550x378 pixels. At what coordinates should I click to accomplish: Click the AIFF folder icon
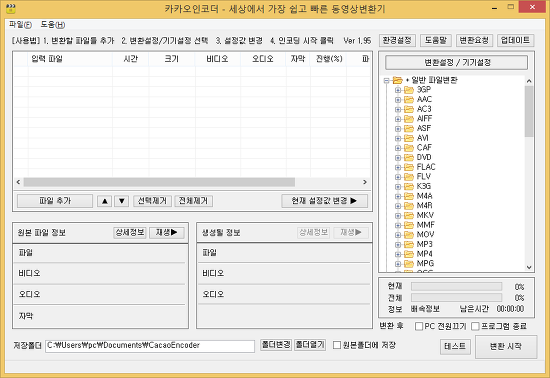409,119
